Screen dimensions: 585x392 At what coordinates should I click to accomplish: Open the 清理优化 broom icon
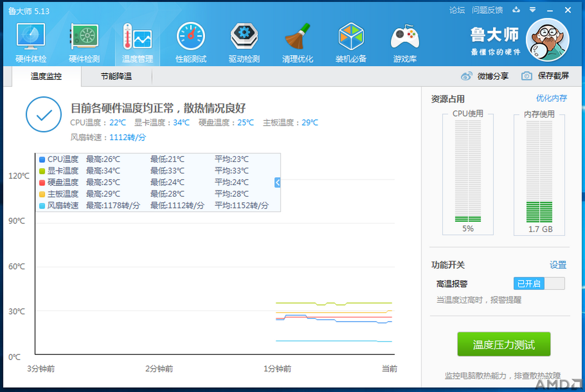(298, 37)
